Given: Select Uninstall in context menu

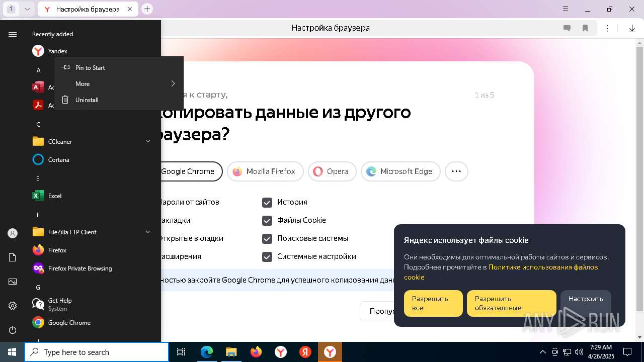Looking at the screenshot, I should click(119, 100).
